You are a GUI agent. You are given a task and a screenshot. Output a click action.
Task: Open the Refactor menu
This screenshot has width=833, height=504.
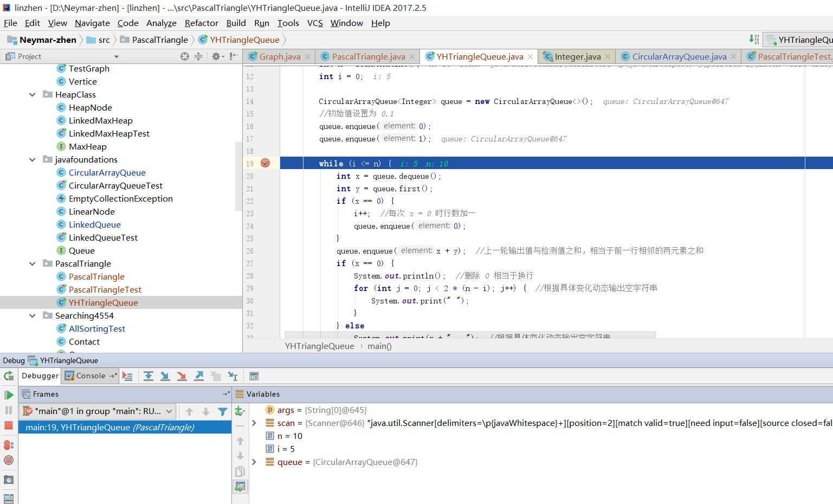(x=201, y=23)
